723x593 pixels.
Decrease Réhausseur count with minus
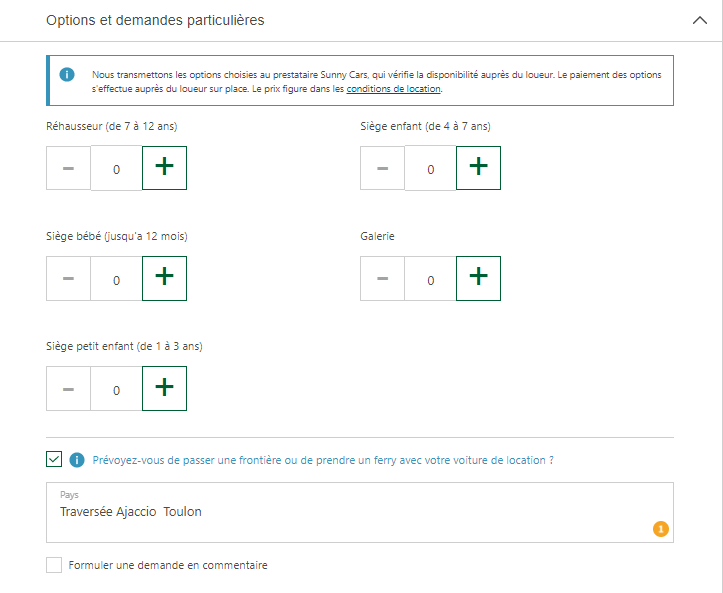point(68,168)
